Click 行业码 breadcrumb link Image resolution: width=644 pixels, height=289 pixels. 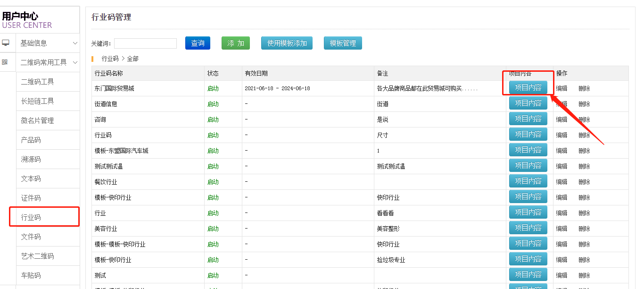(x=110, y=59)
